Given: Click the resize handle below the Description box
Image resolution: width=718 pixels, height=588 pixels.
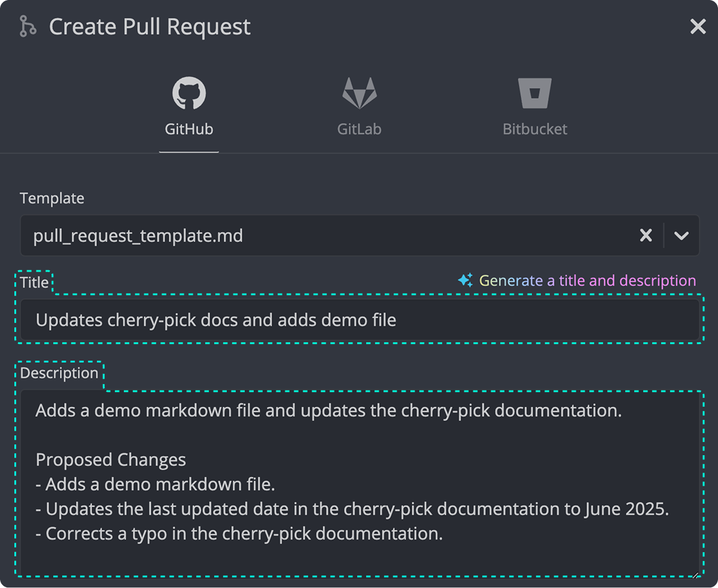Looking at the screenshot, I should (x=694, y=575).
